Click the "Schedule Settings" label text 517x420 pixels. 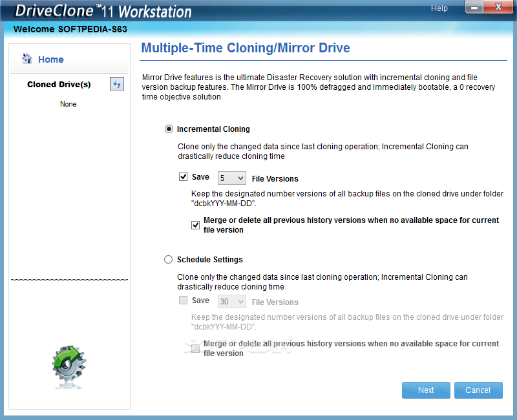pos(209,260)
